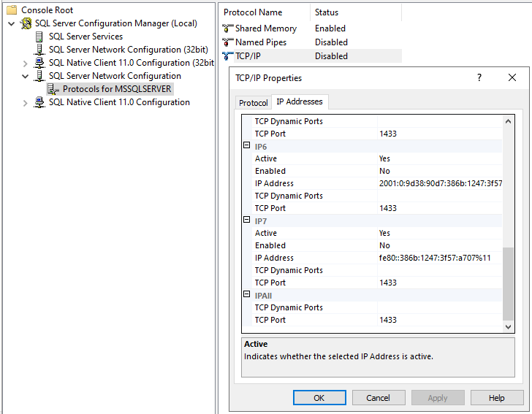Select the IP Addresses tab
This screenshot has width=532, height=414.
[300, 102]
